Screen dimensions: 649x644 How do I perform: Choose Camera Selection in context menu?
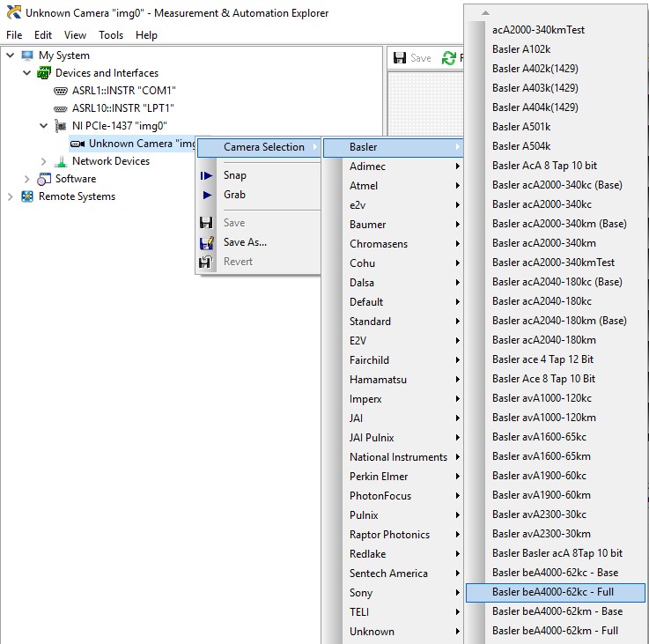(259, 147)
